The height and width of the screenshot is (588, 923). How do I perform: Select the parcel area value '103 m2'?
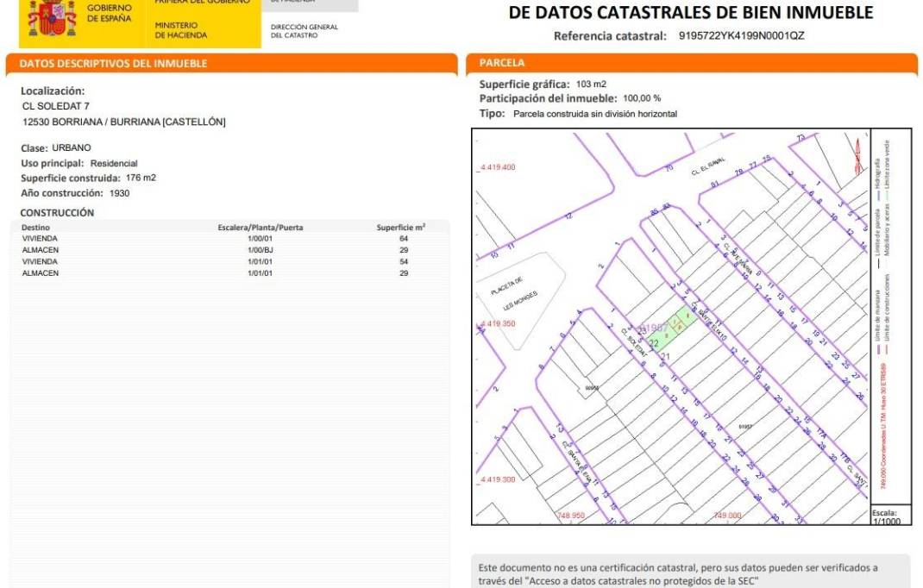coord(591,84)
